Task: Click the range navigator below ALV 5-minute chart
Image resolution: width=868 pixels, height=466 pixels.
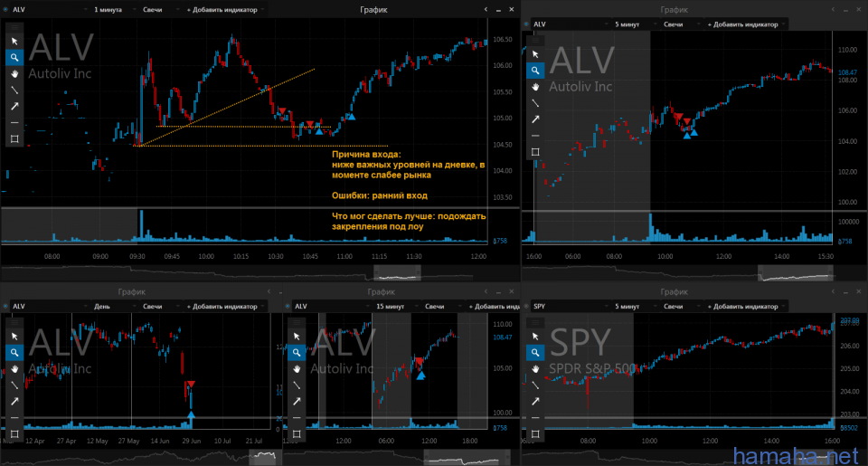Action: tap(694, 272)
